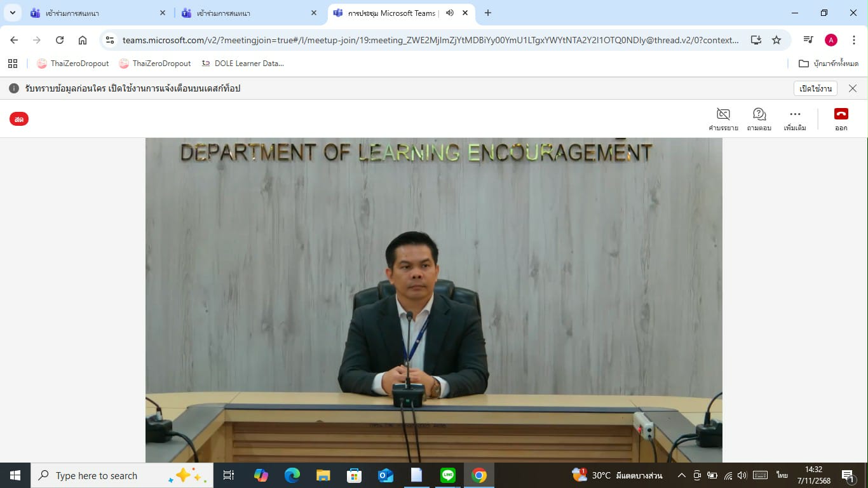Open the More (เพิ่มเติม) options menu
Viewport: 868px width, 488px height.
tap(795, 119)
